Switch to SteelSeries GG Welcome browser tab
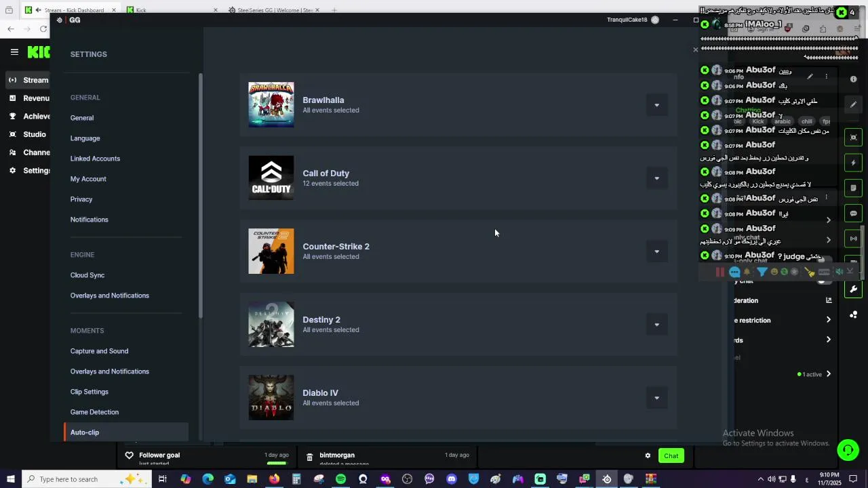Viewport: 868px width, 488px height. tap(274, 10)
